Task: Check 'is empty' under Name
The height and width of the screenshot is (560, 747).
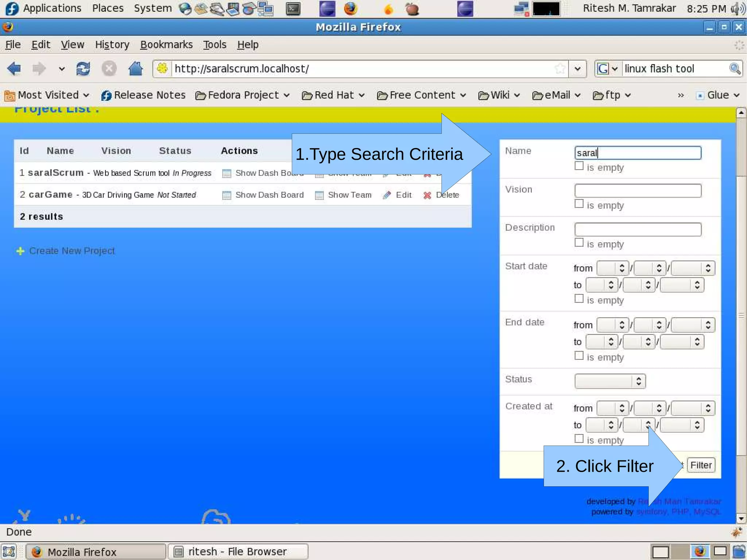Action: tap(579, 166)
